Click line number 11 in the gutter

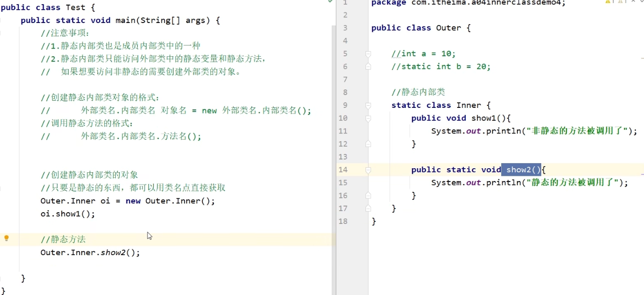click(343, 131)
